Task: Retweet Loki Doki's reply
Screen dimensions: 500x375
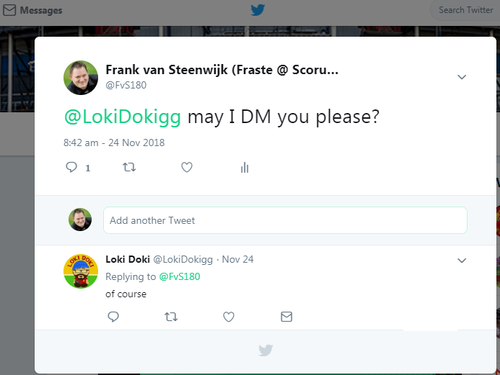Action: tap(171, 316)
